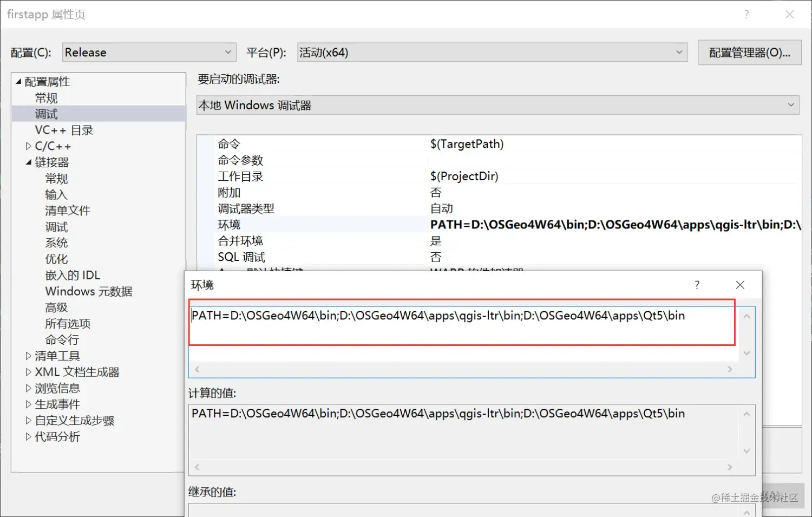
Task: Select 嵌入的 IDL tree item
Action: pyautogui.click(x=73, y=275)
